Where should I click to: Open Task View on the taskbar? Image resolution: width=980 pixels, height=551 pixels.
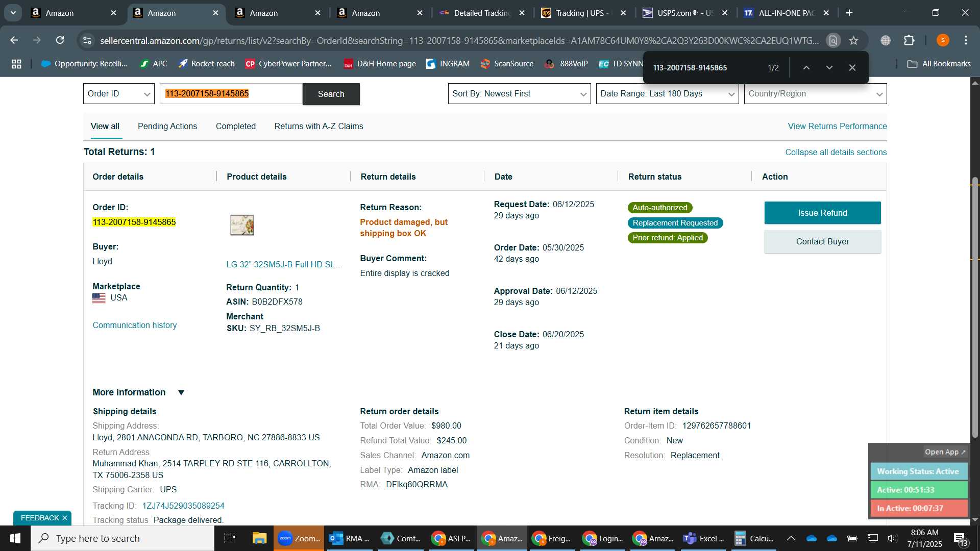pyautogui.click(x=230, y=538)
